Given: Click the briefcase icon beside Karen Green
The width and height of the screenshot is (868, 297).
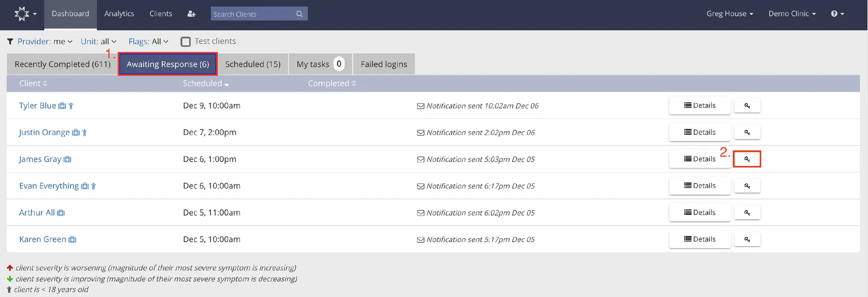Looking at the screenshot, I should tap(72, 239).
